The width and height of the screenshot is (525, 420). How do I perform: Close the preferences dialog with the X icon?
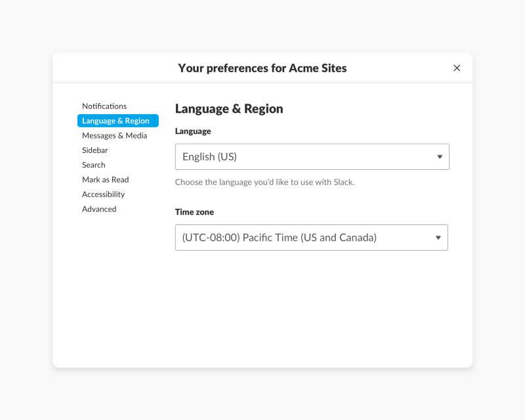[x=457, y=68]
